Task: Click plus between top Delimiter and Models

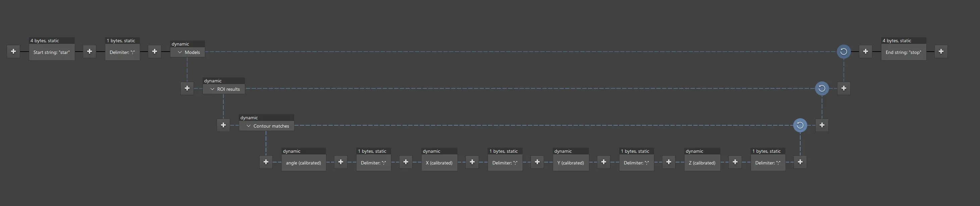Action: [x=155, y=51]
